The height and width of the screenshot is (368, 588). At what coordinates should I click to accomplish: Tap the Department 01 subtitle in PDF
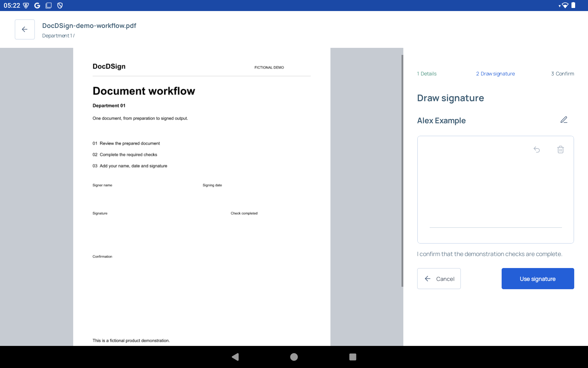(x=109, y=105)
